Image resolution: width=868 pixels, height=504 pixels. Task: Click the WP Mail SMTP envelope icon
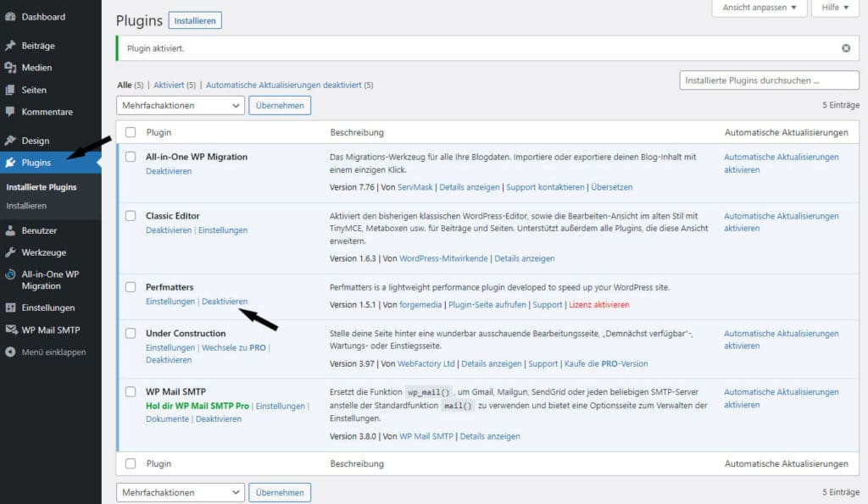(11, 330)
